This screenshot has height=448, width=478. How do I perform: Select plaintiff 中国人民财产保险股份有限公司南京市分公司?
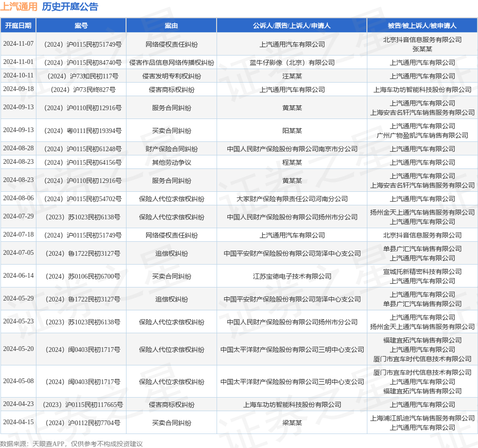[x=292, y=149]
